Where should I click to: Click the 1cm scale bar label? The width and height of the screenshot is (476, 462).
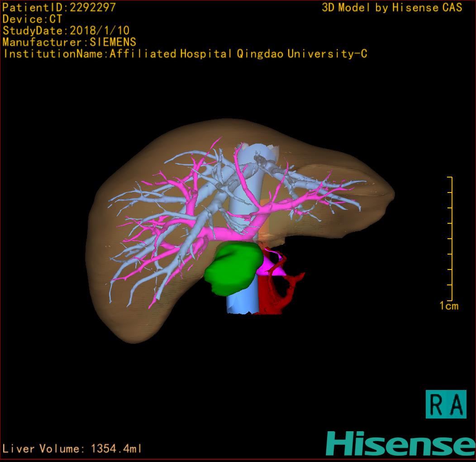tap(449, 305)
